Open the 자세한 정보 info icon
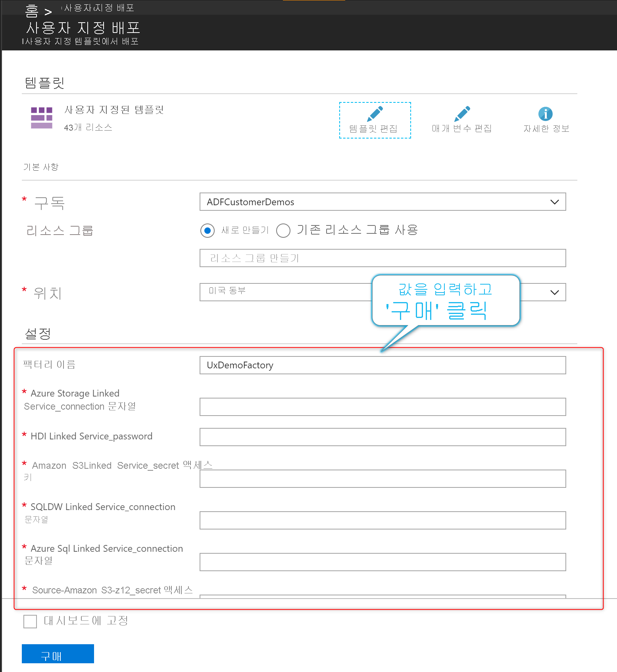 pos(546,114)
